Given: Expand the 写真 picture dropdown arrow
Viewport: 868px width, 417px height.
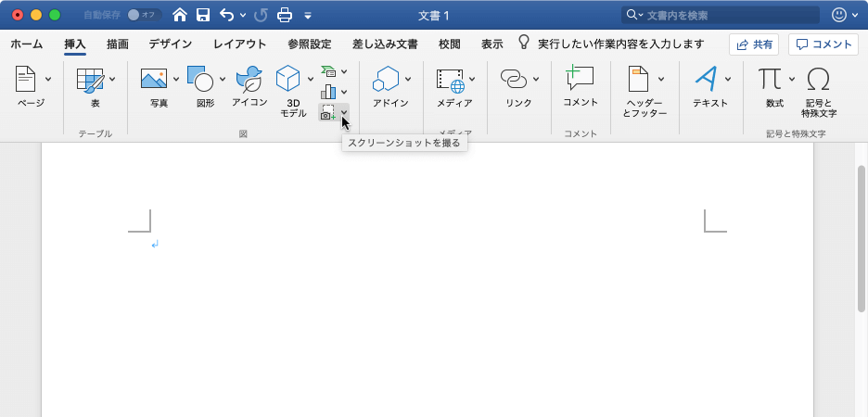Looking at the screenshot, I should (x=176, y=79).
